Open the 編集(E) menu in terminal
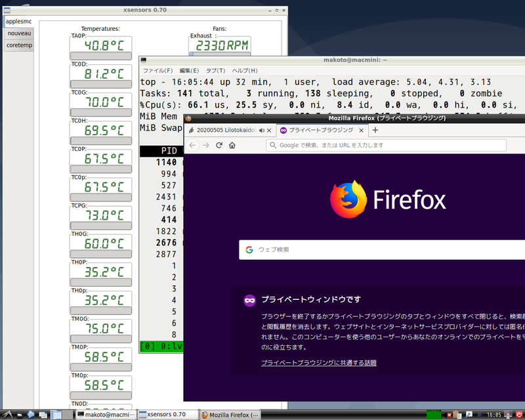This screenshot has height=420, width=525. click(189, 70)
